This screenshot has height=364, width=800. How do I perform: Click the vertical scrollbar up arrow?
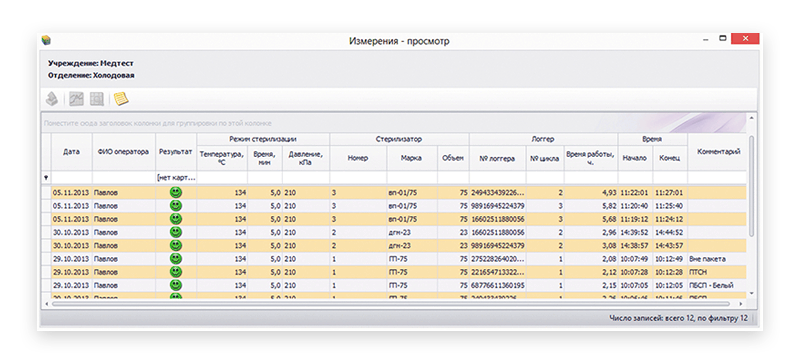(x=751, y=118)
